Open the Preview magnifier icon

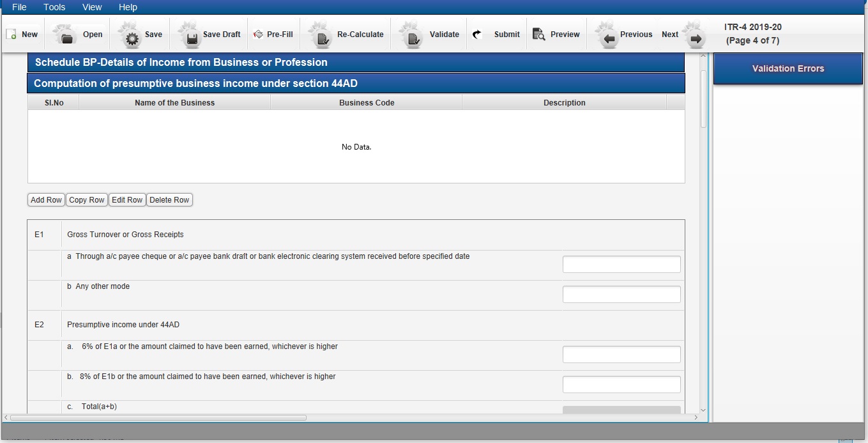coord(538,35)
